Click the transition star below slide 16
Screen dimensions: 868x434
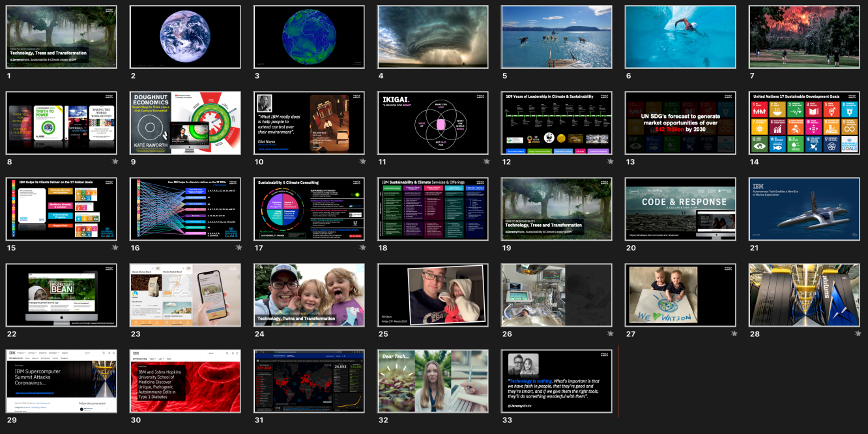[x=239, y=248]
